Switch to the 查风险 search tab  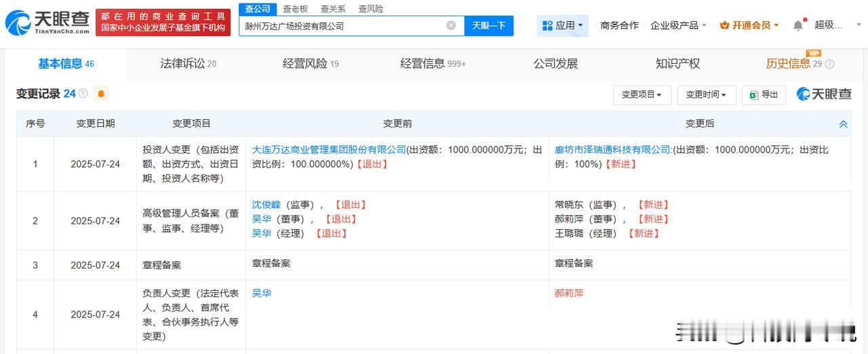coord(371,9)
